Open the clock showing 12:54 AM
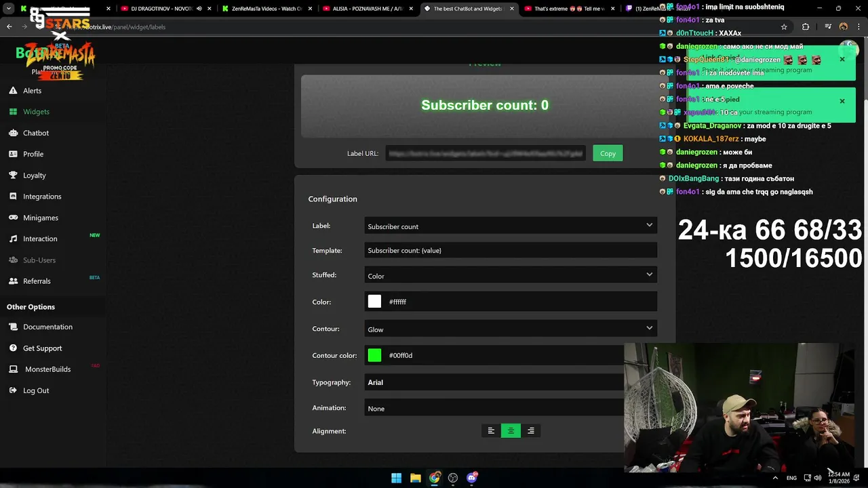The image size is (868, 488). coord(839,478)
